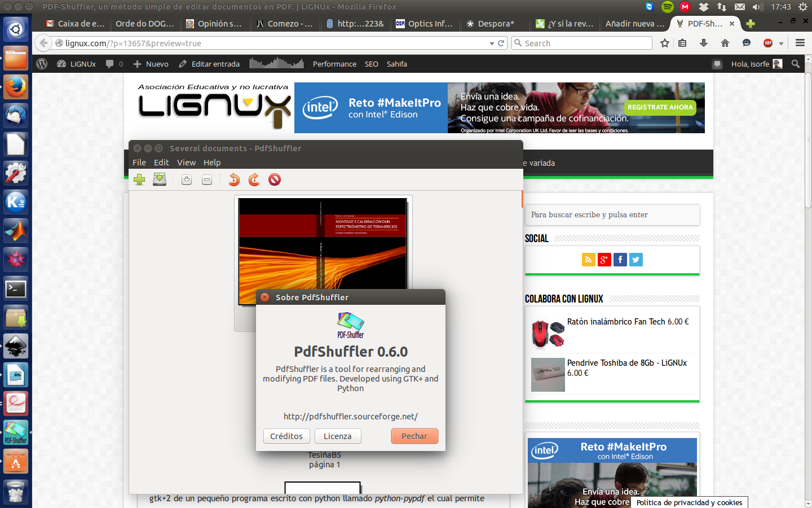Click Performance in the WordPress admin bar
Viewport: 812px width, 508px height.
(x=334, y=64)
